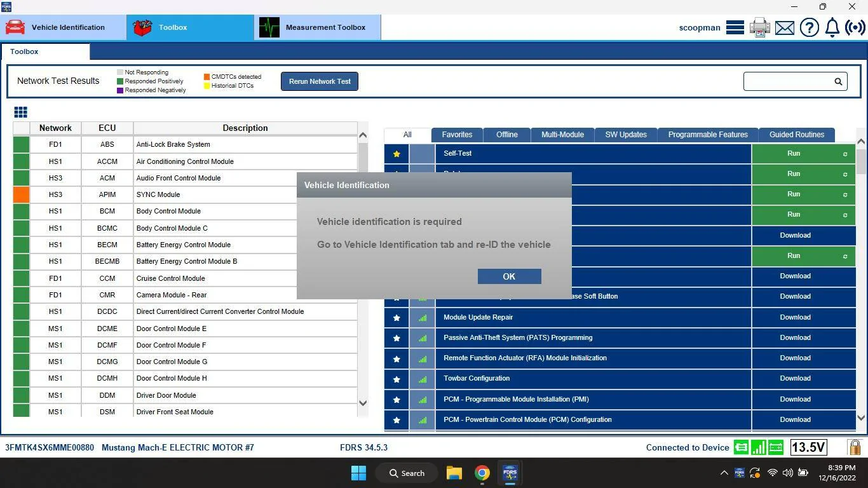Screen dimensions: 868x488
Task: Click the signal icon beside PATS Programming
Action: coord(423,338)
